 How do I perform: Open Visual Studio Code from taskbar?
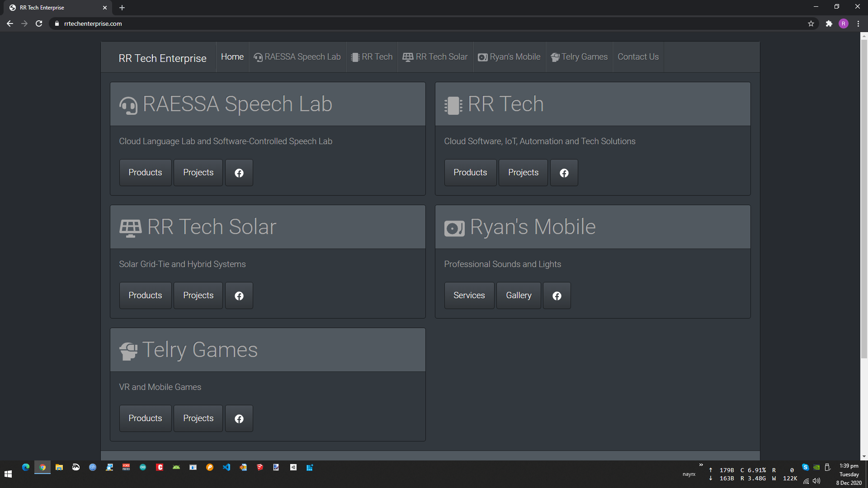pos(226,467)
